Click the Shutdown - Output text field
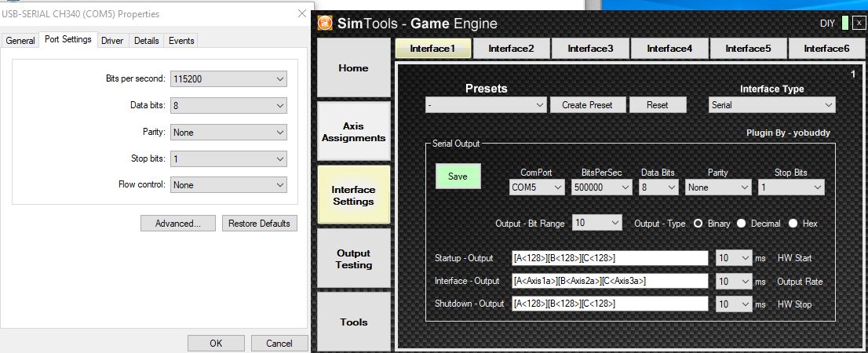The width and height of the screenshot is (868, 353). (x=610, y=304)
